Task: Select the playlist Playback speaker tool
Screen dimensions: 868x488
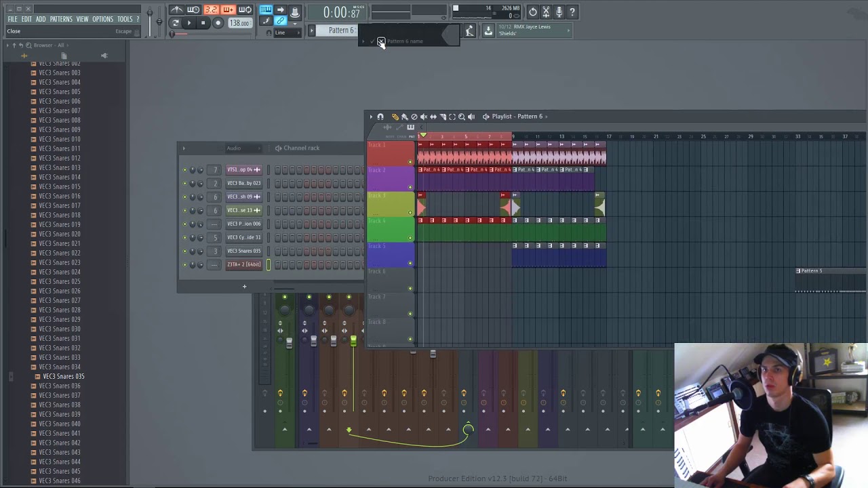Action: click(x=471, y=117)
